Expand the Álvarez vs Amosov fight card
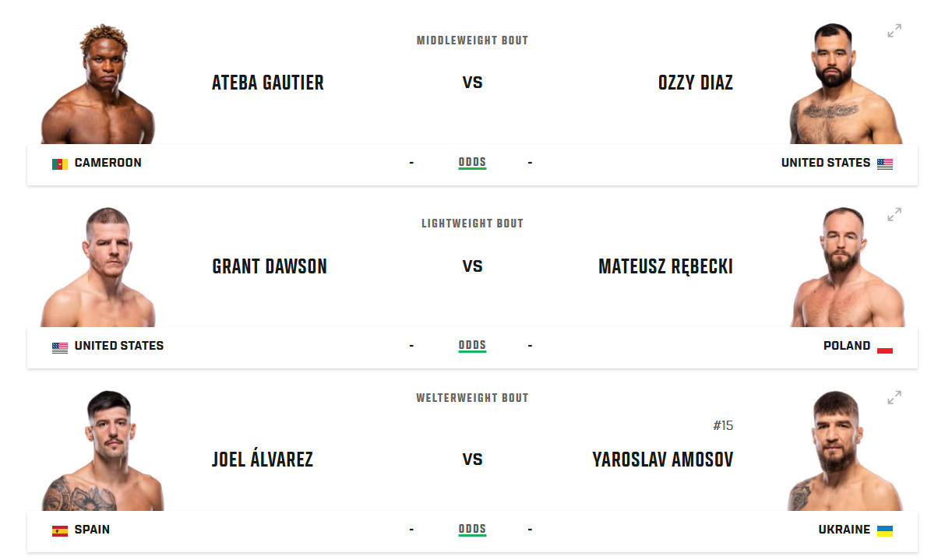The width and height of the screenshot is (945, 560). coord(894,397)
